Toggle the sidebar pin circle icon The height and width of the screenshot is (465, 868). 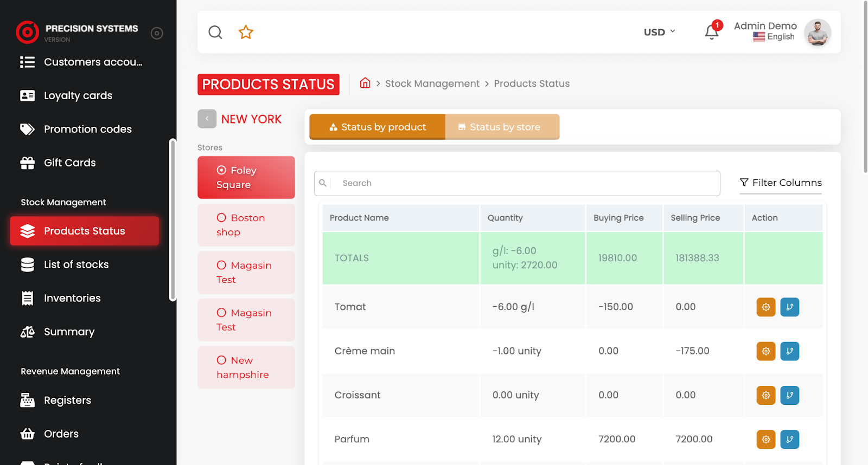click(157, 33)
